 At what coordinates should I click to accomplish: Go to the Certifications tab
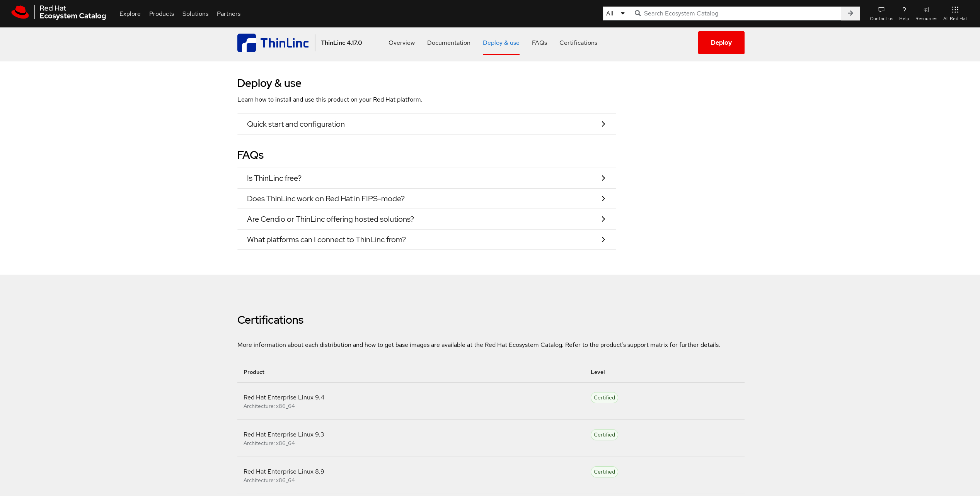tap(578, 42)
